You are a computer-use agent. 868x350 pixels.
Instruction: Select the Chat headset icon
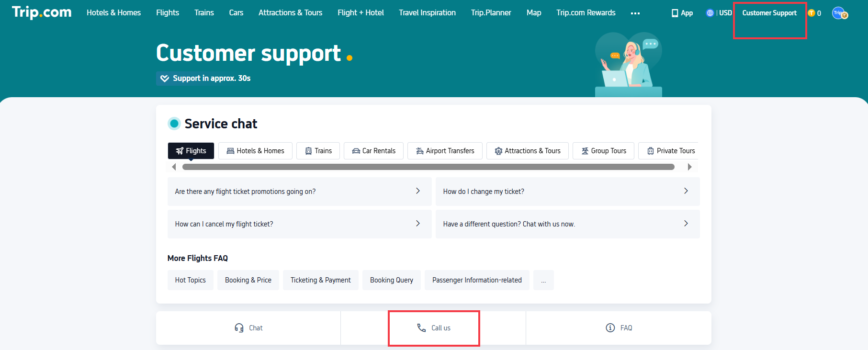click(x=239, y=327)
